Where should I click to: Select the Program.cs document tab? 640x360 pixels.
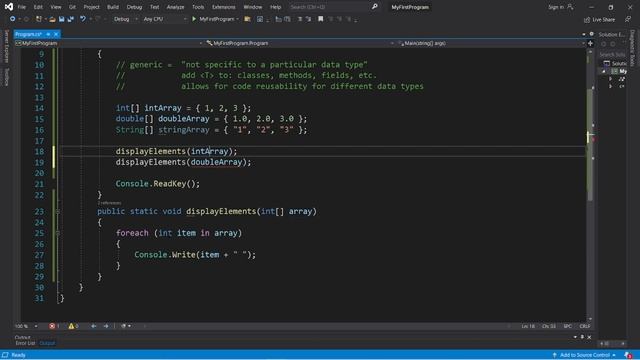(x=28, y=34)
